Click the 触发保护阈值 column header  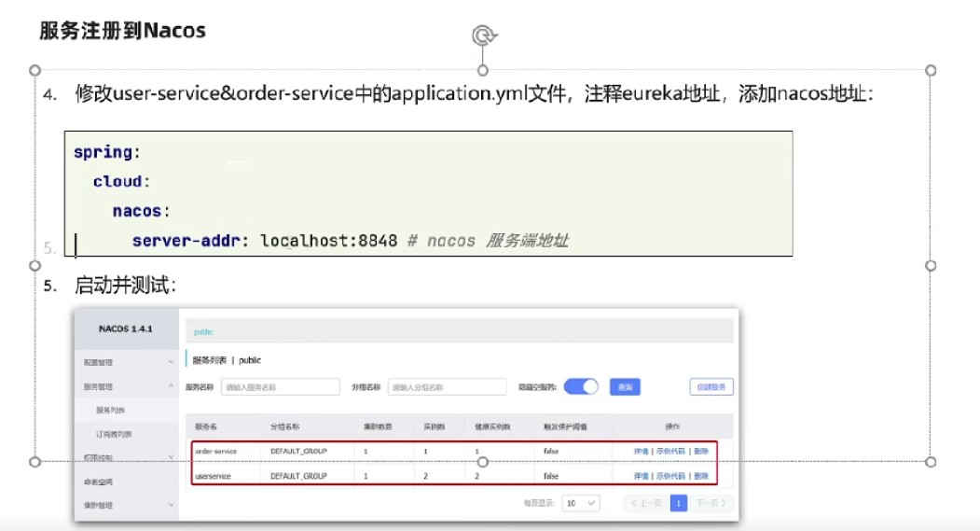(x=565, y=426)
